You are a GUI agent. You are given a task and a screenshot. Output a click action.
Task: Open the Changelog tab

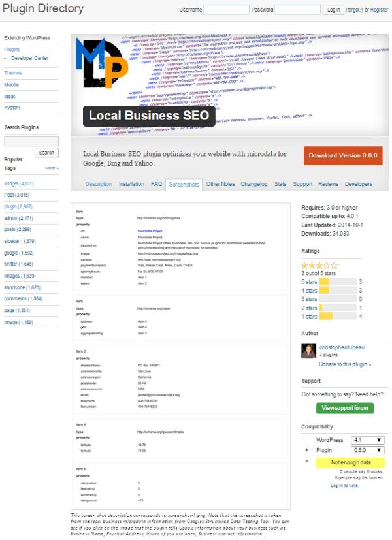(254, 184)
